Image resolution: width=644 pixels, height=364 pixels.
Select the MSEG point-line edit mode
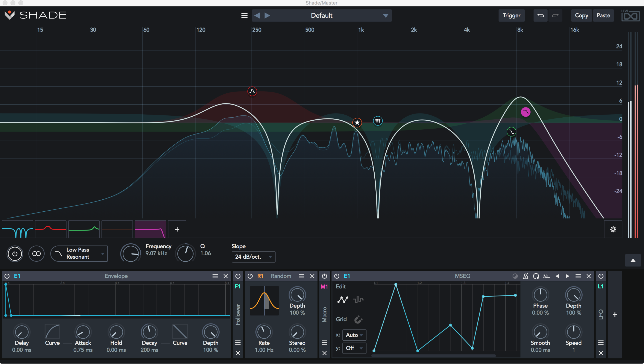(343, 300)
